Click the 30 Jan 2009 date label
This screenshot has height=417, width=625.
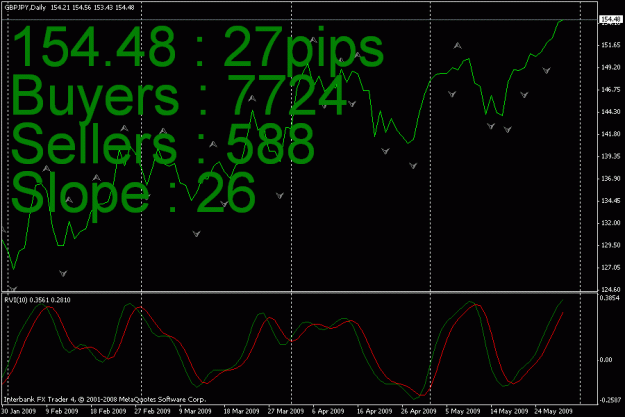pos(19,411)
